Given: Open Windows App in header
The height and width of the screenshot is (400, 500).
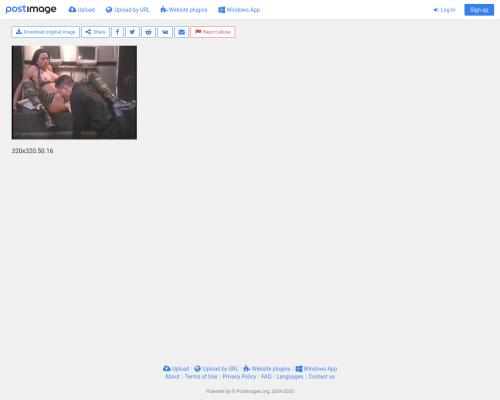Looking at the screenshot, I should pyautogui.click(x=239, y=10).
